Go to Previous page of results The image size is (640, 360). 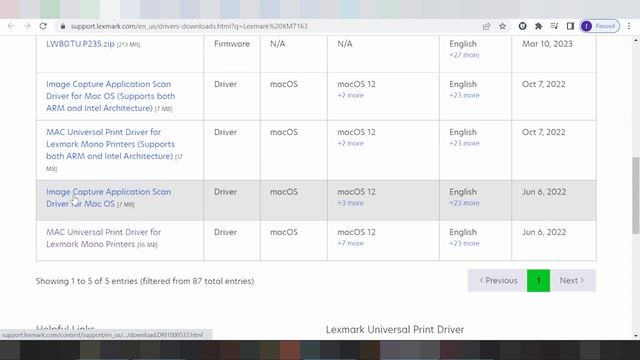[498, 280]
